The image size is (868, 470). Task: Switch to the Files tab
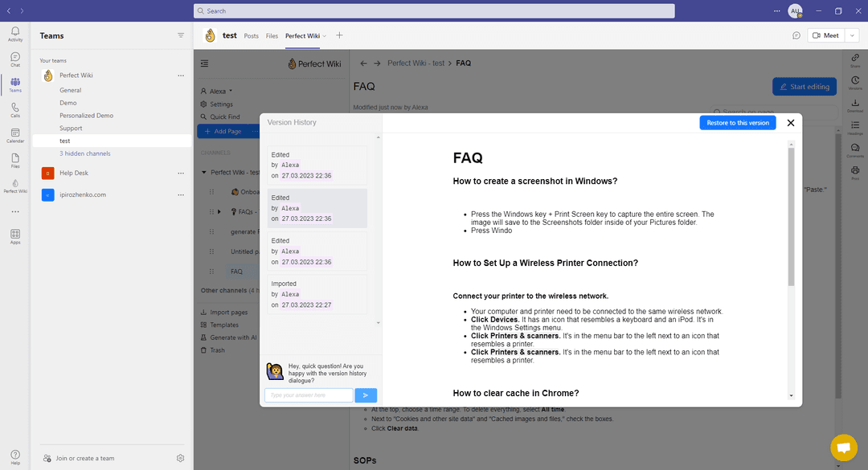click(x=272, y=36)
